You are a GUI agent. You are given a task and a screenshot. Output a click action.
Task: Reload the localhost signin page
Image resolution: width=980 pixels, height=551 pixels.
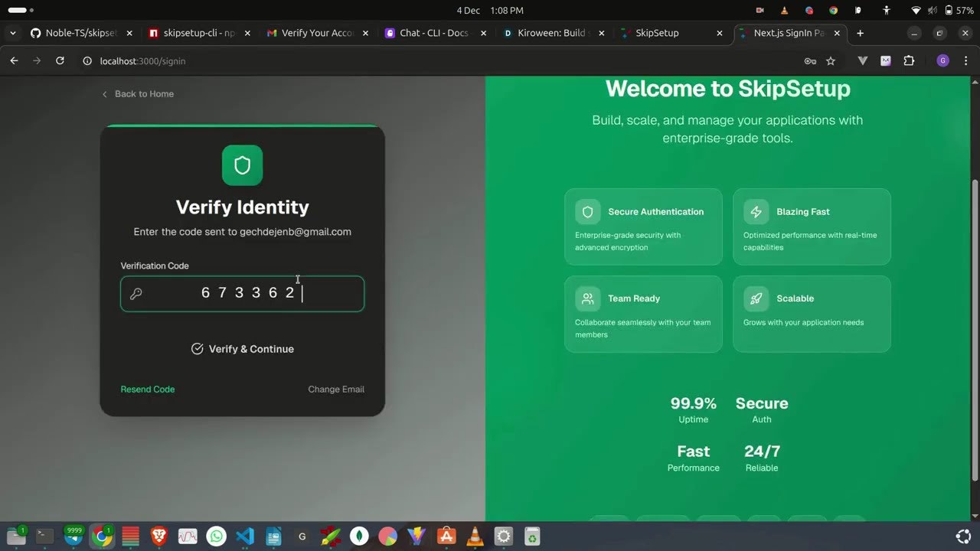coord(60,60)
